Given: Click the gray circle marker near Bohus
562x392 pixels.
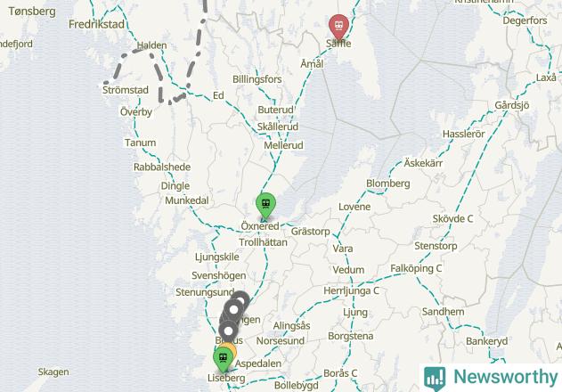Looking at the screenshot, I should click(228, 331).
